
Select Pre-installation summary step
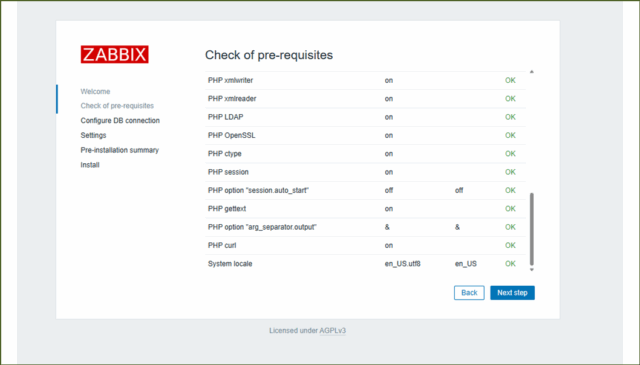(120, 150)
